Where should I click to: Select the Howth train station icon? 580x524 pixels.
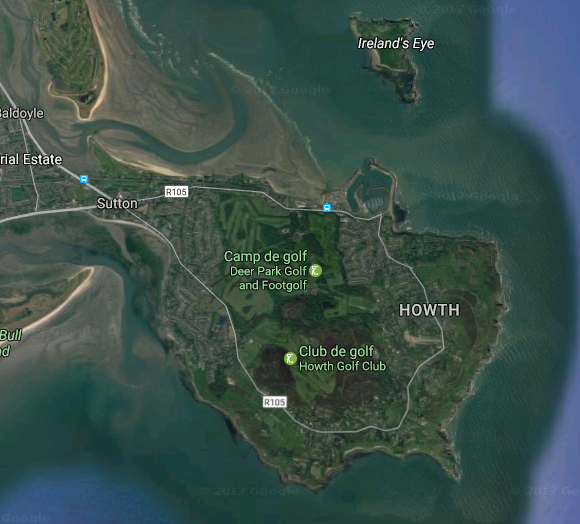pos(327,208)
